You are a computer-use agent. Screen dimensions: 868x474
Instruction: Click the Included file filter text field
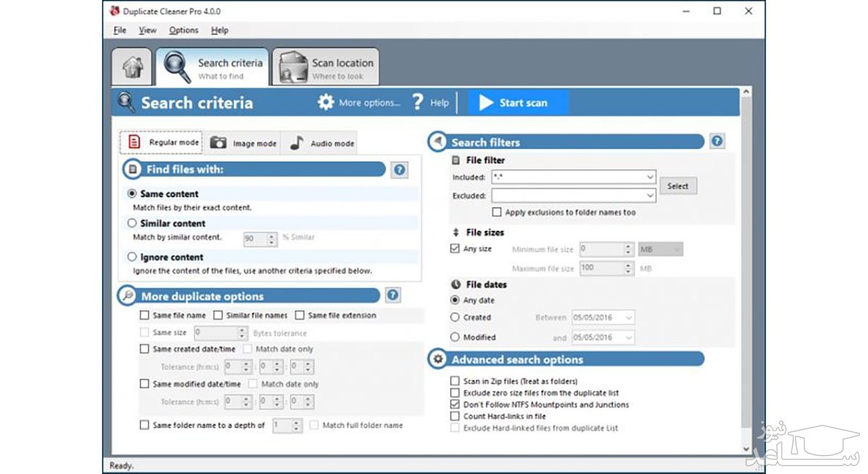click(567, 177)
